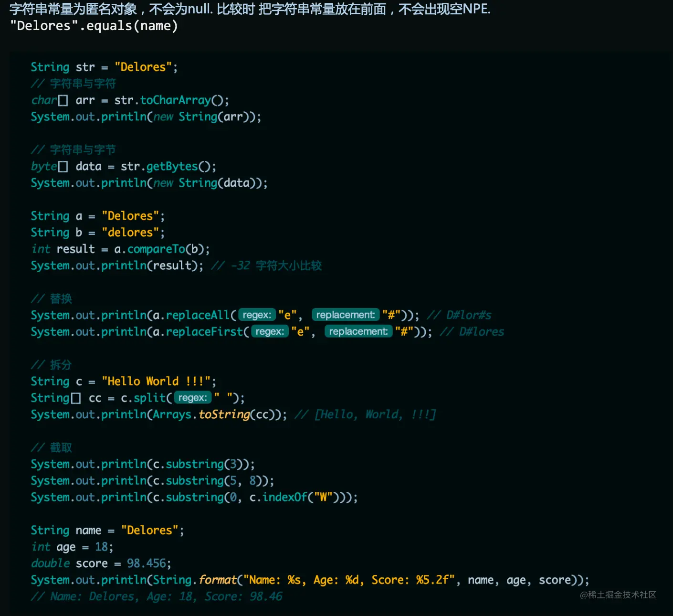Click the text "Delores".equals(name)
The width and height of the screenshot is (673, 616).
click(94, 26)
